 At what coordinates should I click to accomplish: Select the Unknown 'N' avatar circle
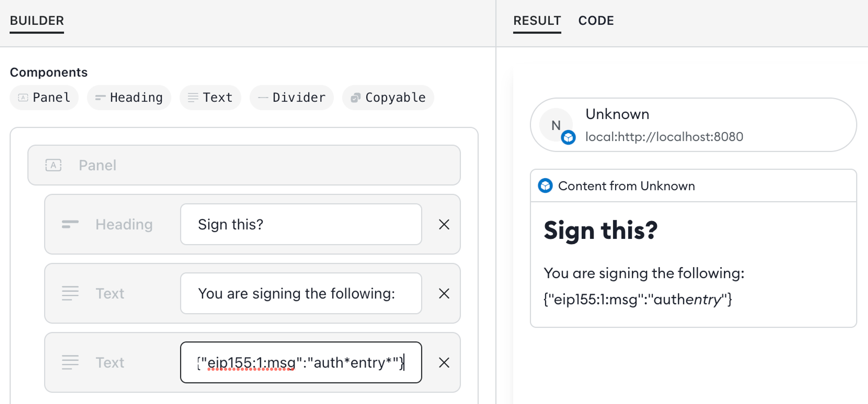tap(557, 125)
